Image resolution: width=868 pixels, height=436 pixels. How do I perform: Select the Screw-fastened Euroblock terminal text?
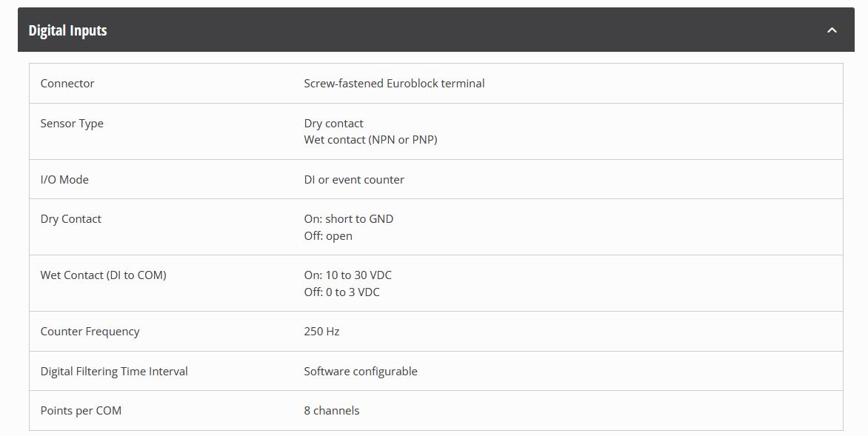click(394, 84)
